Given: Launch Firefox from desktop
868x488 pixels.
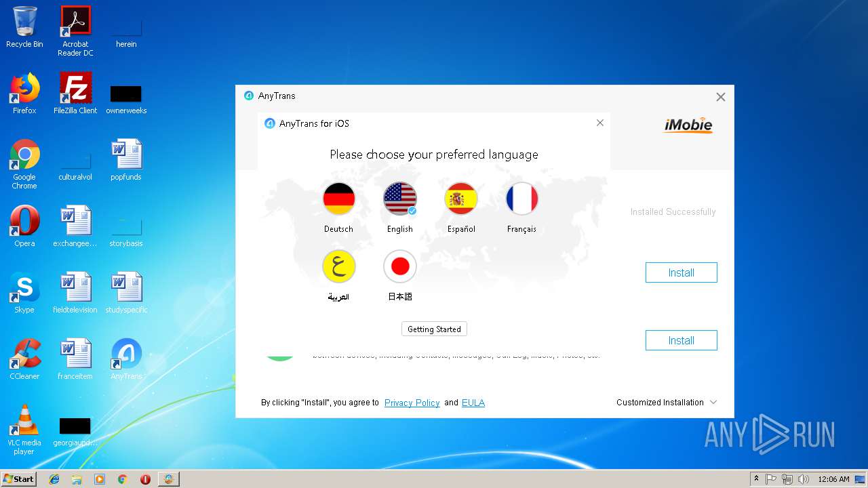Looking at the screenshot, I should pos(24,94).
